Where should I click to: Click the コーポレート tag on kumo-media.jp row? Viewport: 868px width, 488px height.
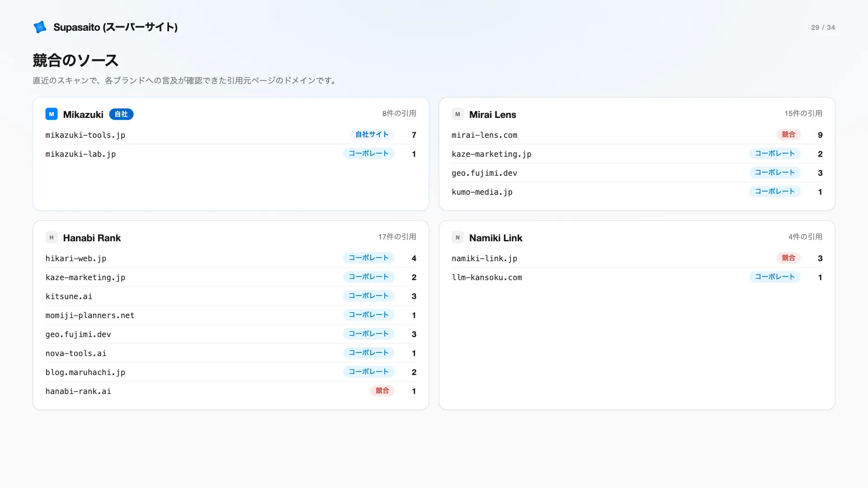(x=775, y=192)
